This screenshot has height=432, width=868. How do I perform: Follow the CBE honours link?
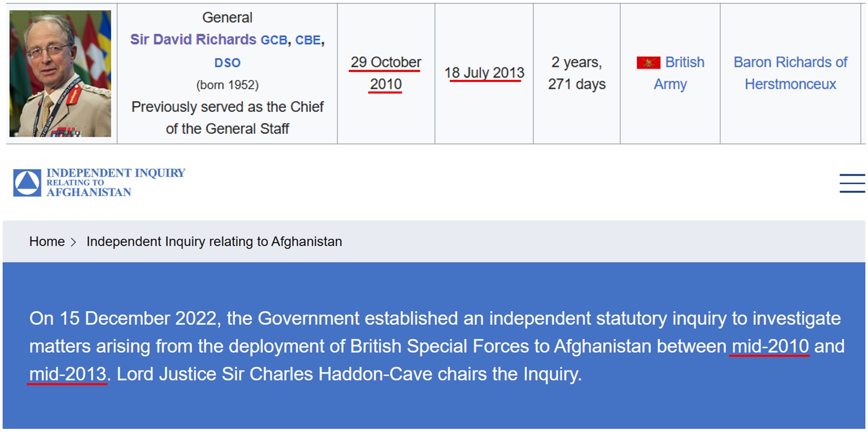[308, 40]
